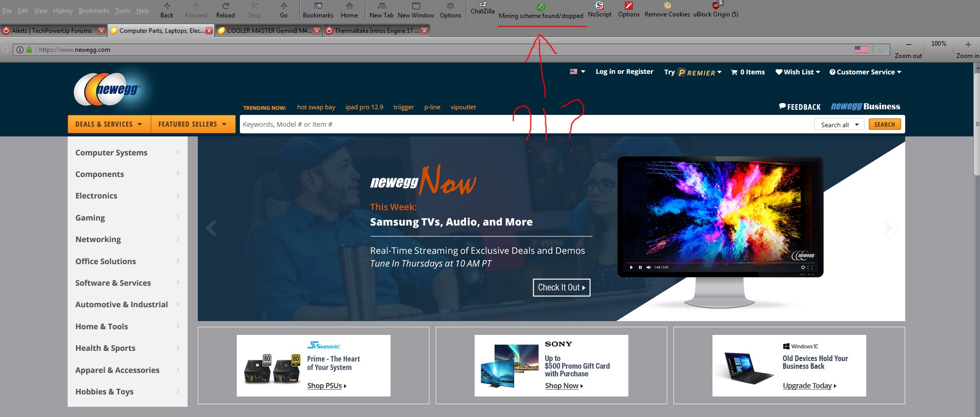The image size is (980, 417).
Task: Open Deals & Services dropdown
Action: (109, 124)
